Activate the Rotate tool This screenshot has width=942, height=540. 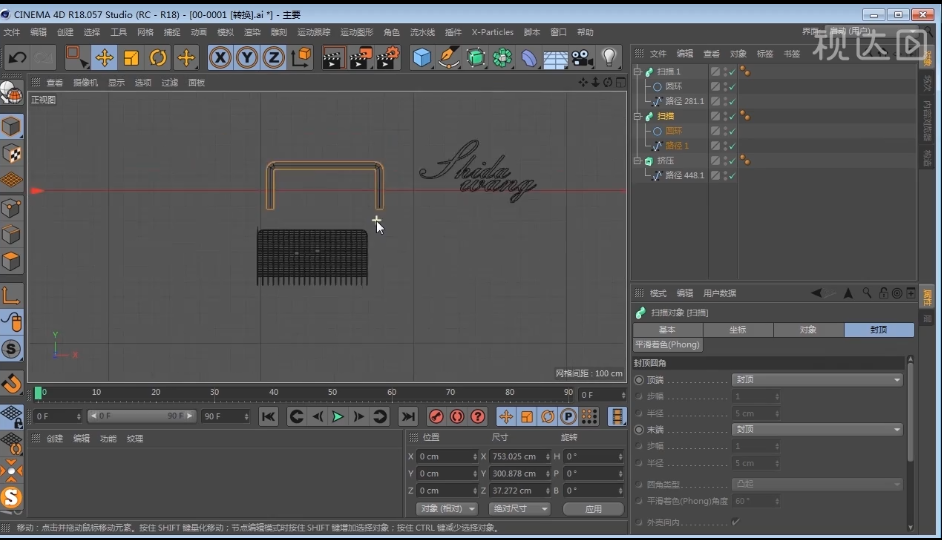(x=158, y=58)
